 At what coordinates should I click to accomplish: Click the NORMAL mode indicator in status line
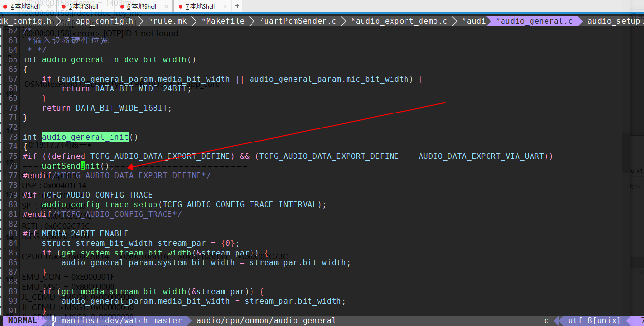coord(22,321)
